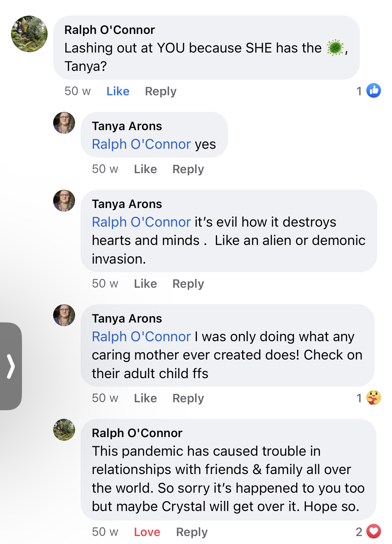The height and width of the screenshot is (544, 392).
Task: Open Tanya Arons' avatar beside the 'yes' reply
Action: 64,123
